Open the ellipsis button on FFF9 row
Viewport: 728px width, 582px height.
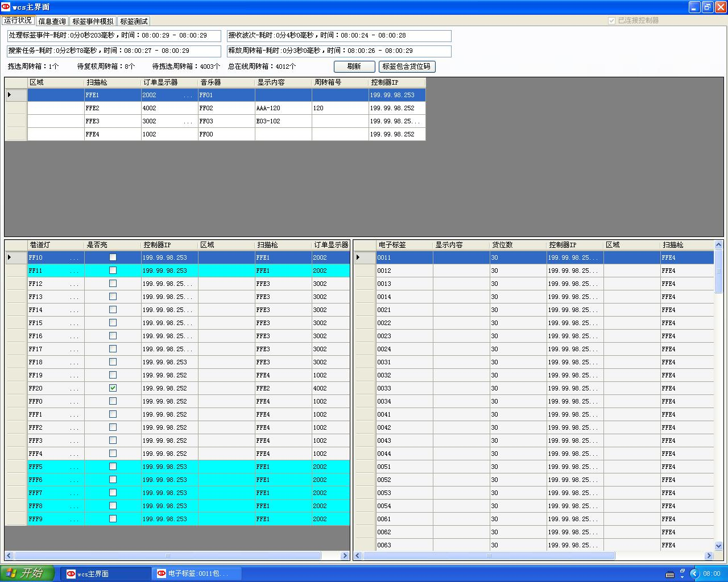75,519
